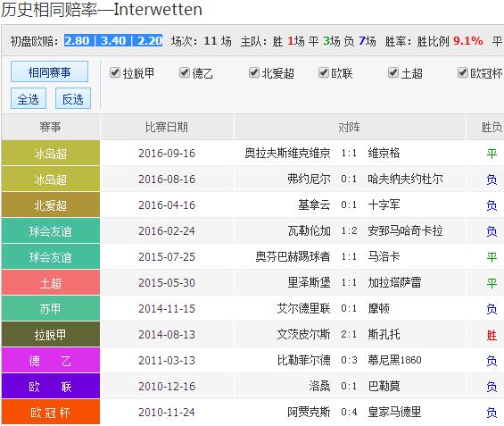
Task: Uncheck the 欧冠杯 checkbox
Action: [x=463, y=72]
